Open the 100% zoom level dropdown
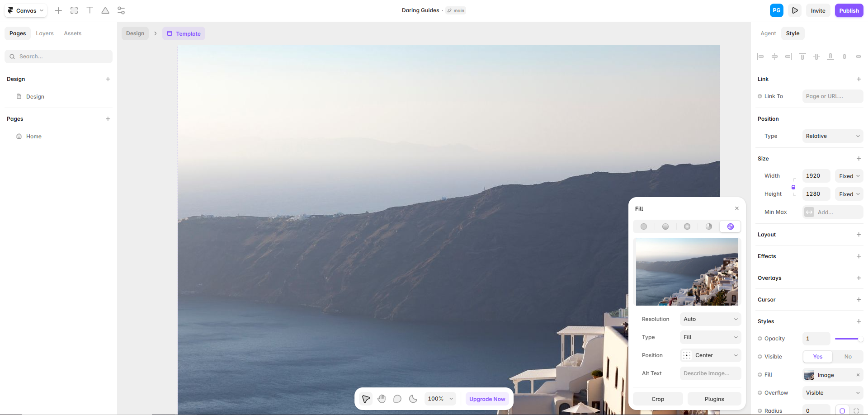This screenshot has height=415, width=868. click(440, 399)
